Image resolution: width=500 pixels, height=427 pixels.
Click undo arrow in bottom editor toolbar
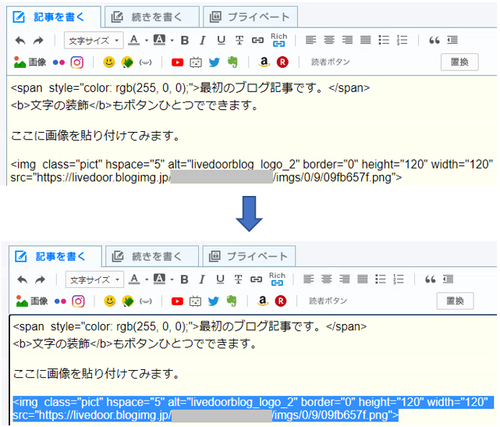22,280
